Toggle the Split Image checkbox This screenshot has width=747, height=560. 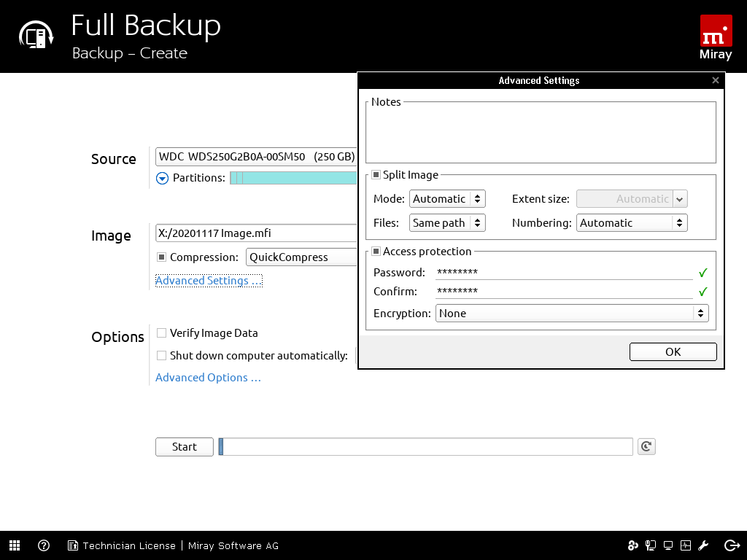point(376,175)
